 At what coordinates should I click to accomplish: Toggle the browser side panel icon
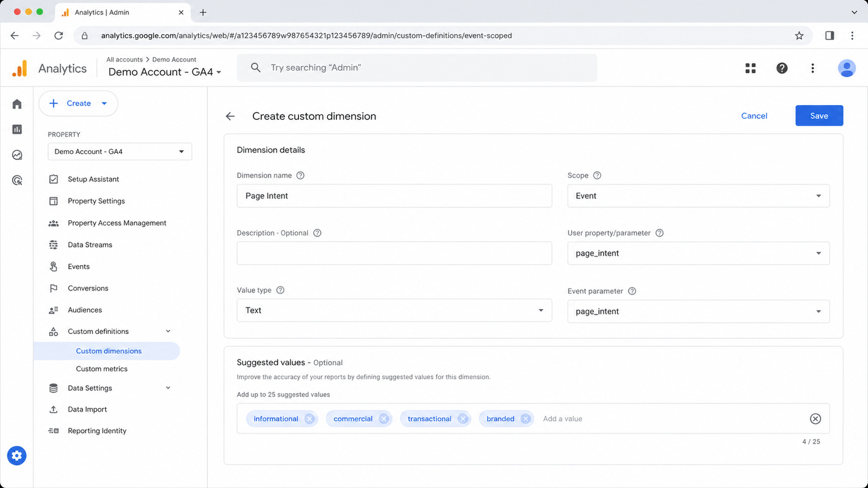829,36
